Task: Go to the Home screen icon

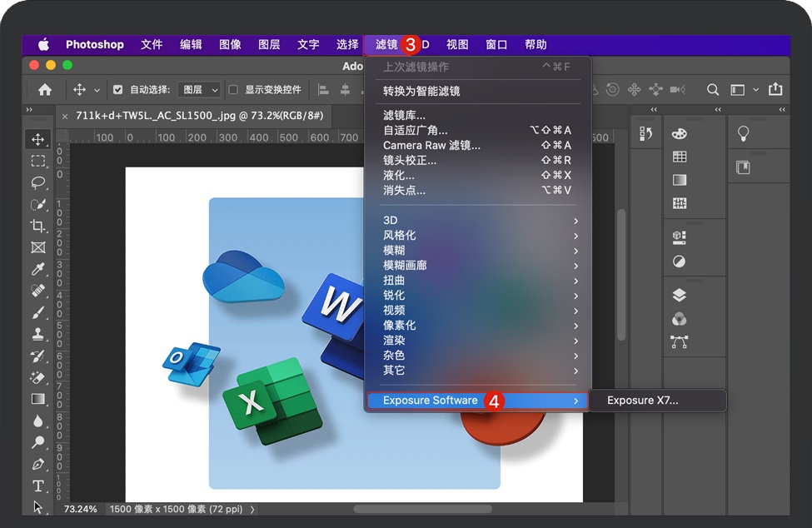Action: pyautogui.click(x=45, y=90)
